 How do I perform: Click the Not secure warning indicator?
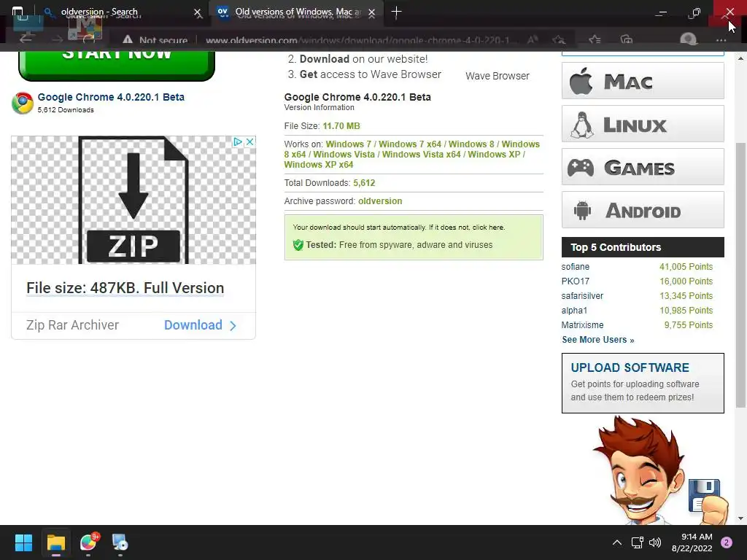coord(155,41)
